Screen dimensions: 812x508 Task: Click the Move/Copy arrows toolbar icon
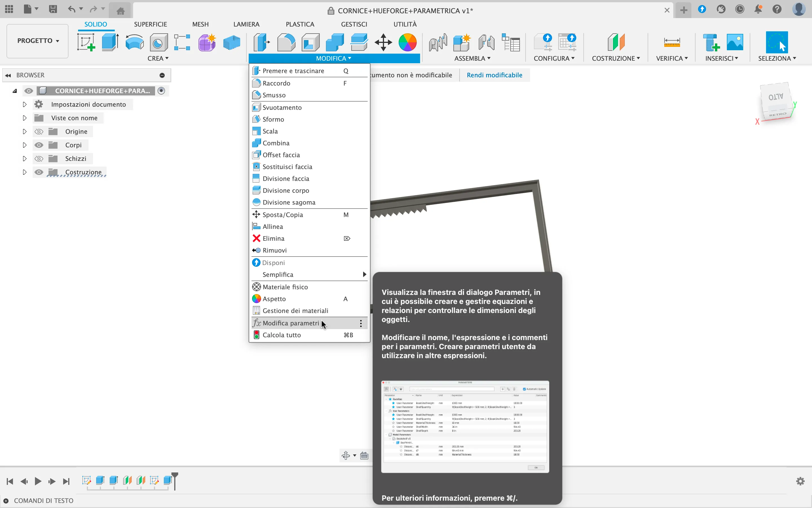[383, 43]
